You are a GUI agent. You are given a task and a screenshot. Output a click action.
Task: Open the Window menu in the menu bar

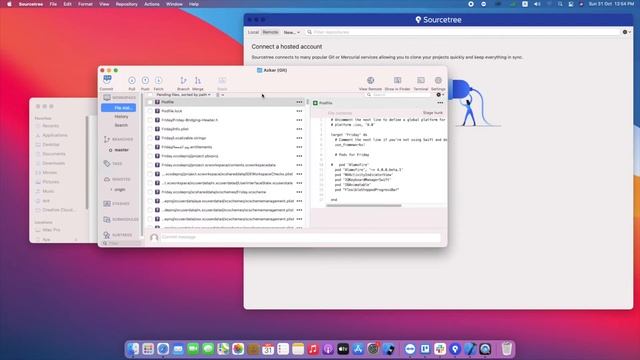pos(174,4)
